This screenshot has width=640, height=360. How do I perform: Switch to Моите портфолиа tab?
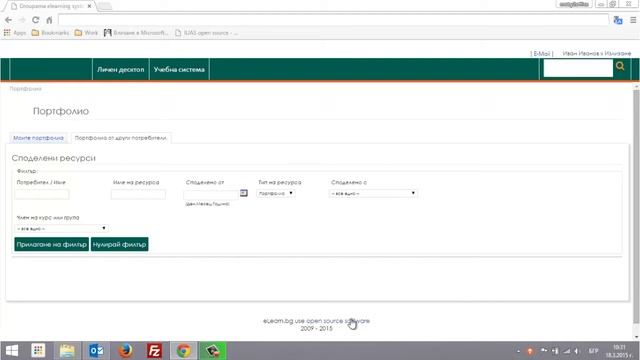click(38, 138)
